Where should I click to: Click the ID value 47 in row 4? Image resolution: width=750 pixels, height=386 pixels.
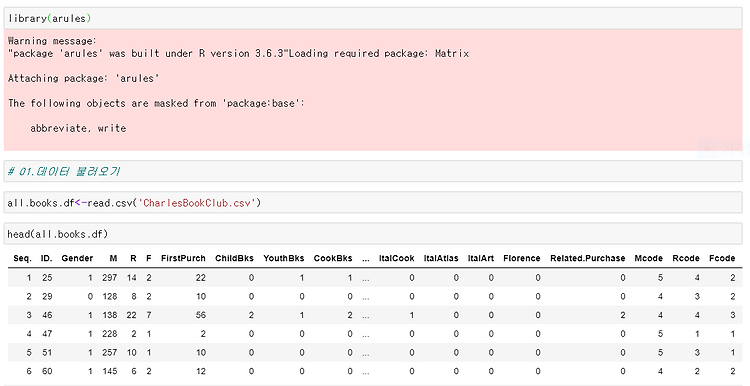(47, 334)
